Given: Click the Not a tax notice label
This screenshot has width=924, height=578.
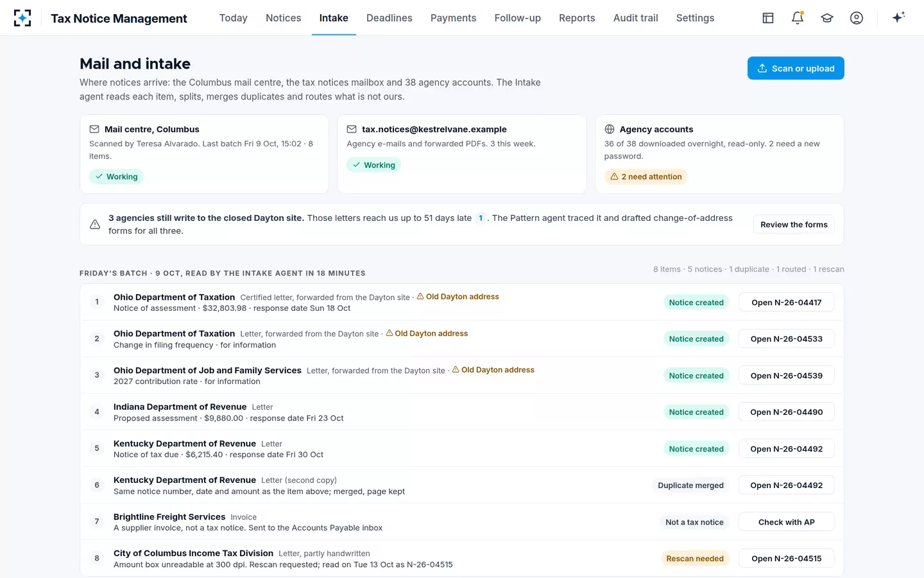Looking at the screenshot, I should point(694,522).
